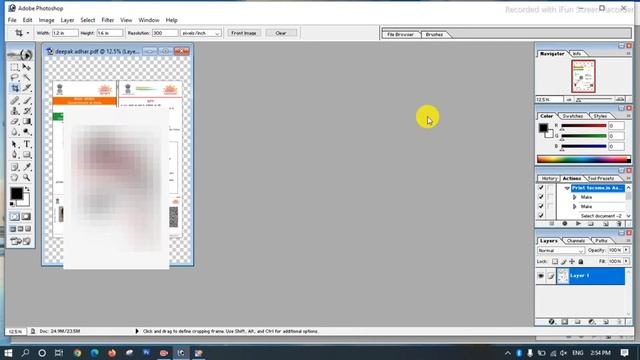Select the Gradient tool

point(27,122)
